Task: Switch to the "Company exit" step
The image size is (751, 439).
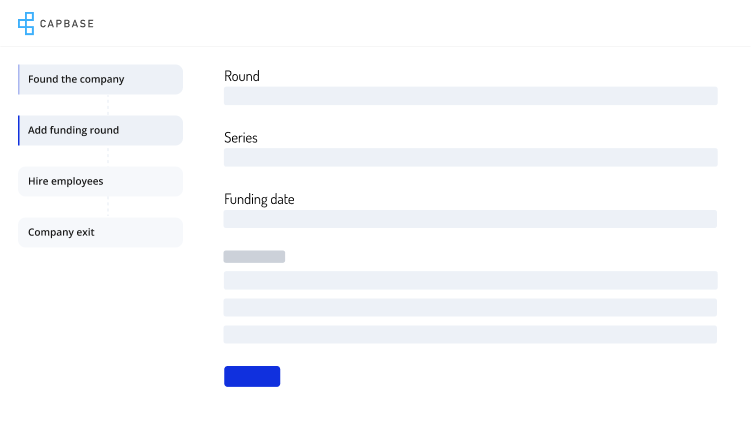Action: point(100,232)
